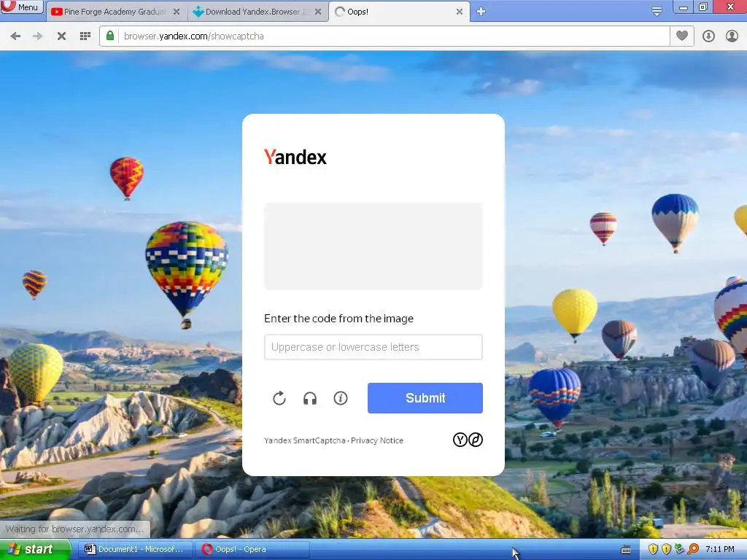Play the audio captcha headphones icon
The image size is (747, 560).
(310, 398)
